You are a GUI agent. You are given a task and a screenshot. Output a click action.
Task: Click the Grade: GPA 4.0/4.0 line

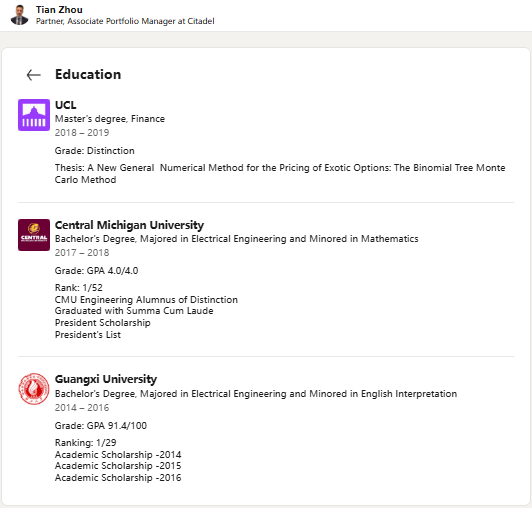[96, 271]
